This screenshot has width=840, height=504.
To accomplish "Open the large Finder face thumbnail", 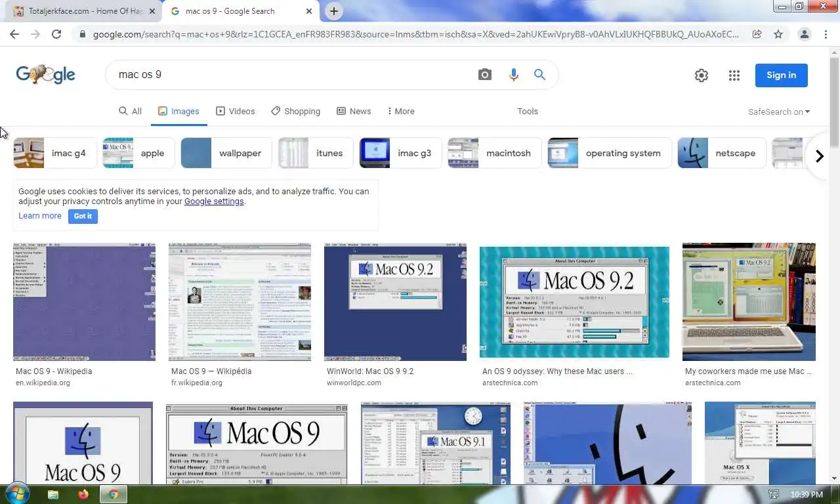I will (x=608, y=443).
